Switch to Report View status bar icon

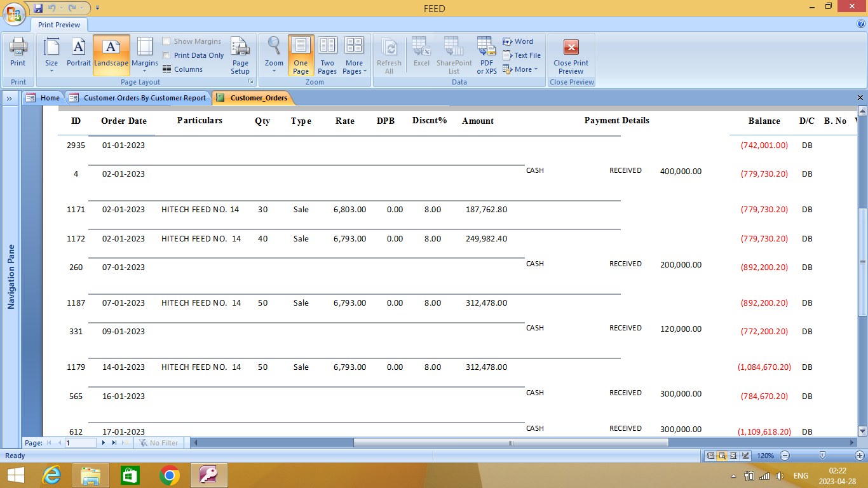tap(711, 456)
